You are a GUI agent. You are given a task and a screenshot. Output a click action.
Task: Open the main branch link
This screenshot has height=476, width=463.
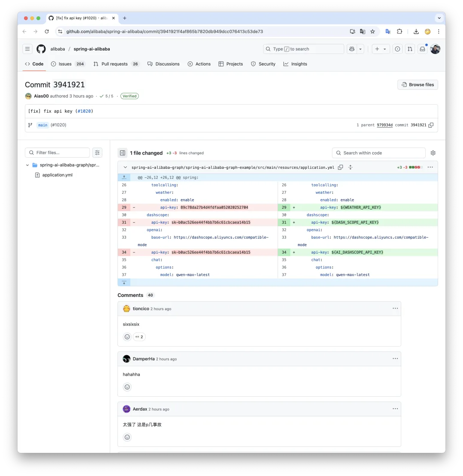42,125
